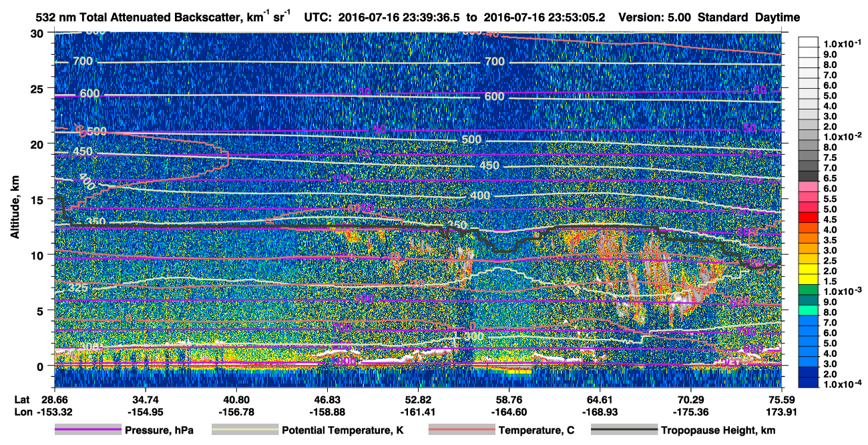868x445 pixels.
Task: Click the longitude value '173.91'
Action: 781,412
